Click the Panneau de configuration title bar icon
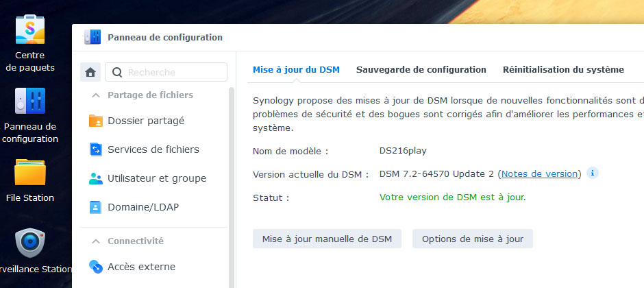Image resolution: width=644 pixels, height=288 pixels. (92, 38)
